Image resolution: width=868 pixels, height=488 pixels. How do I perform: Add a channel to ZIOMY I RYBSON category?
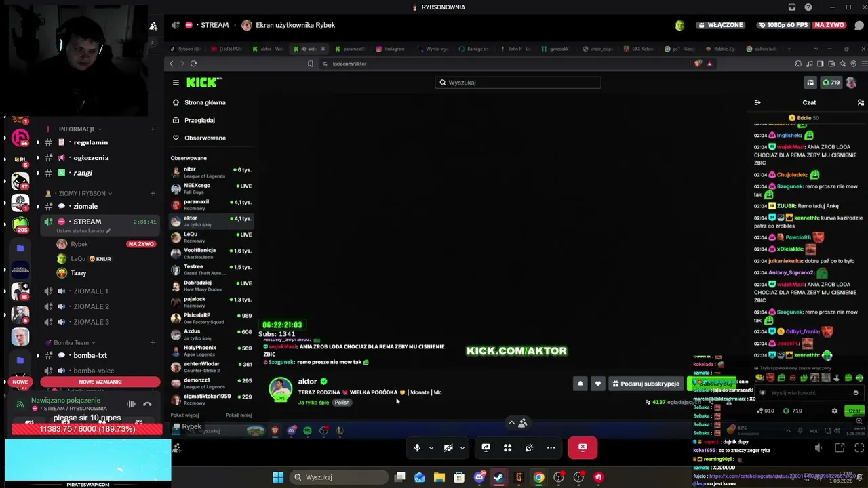coord(153,193)
